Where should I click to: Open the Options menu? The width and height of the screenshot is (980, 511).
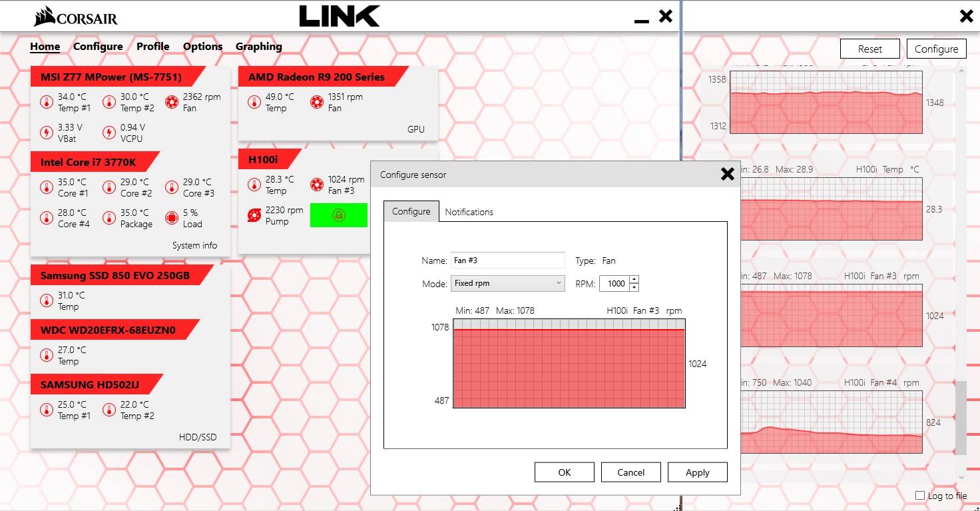203,47
